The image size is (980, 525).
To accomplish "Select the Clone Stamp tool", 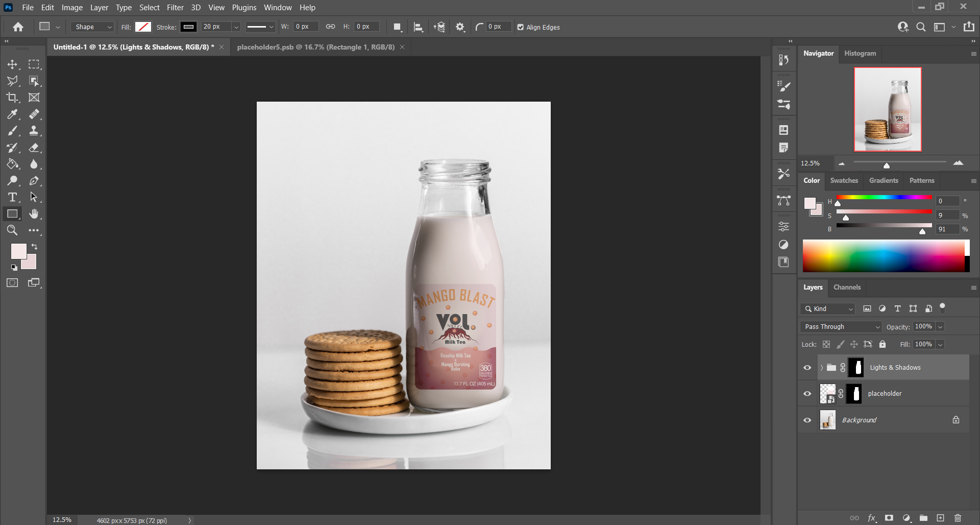I will [34, 131].
